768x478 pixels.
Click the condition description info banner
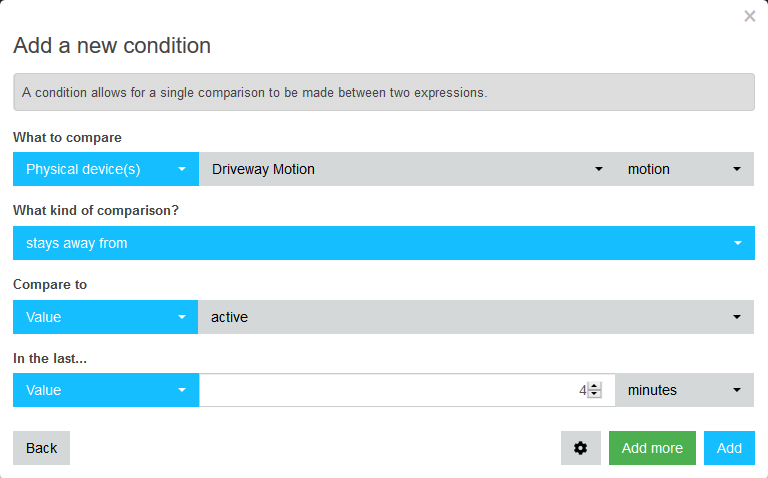coord(384,92)
